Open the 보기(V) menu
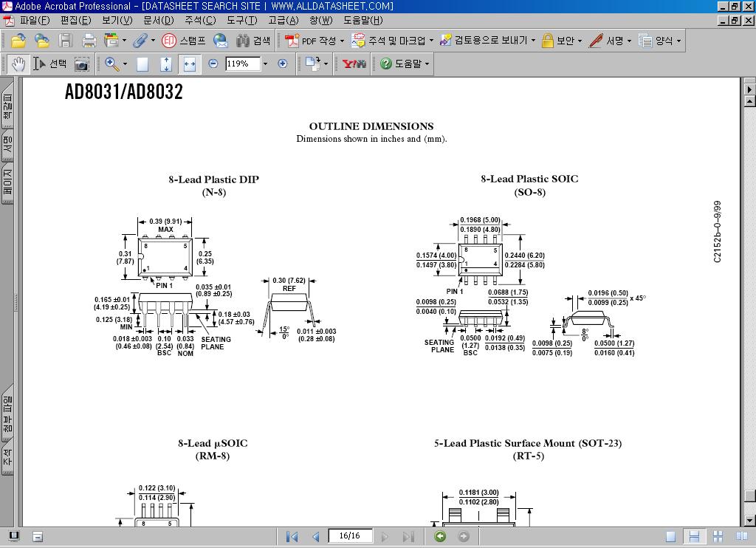756x548 pixels. click(x=117, y=20)
